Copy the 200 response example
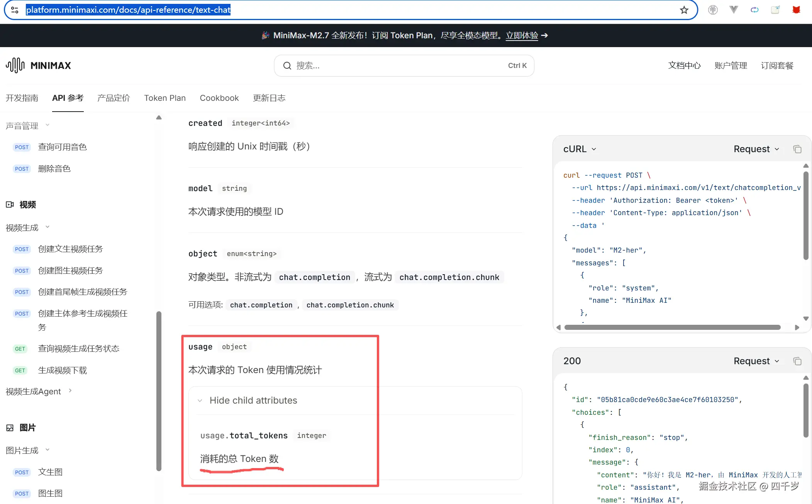Image resolution: width=812 pixels, height=504 pixels. pyautogui.click(x=797, y=361)
